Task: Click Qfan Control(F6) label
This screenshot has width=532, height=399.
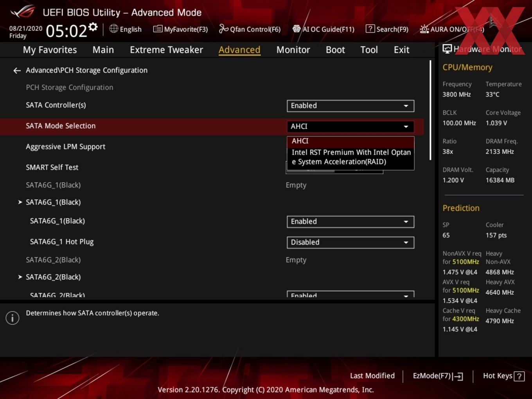Action: click(255, 29)
